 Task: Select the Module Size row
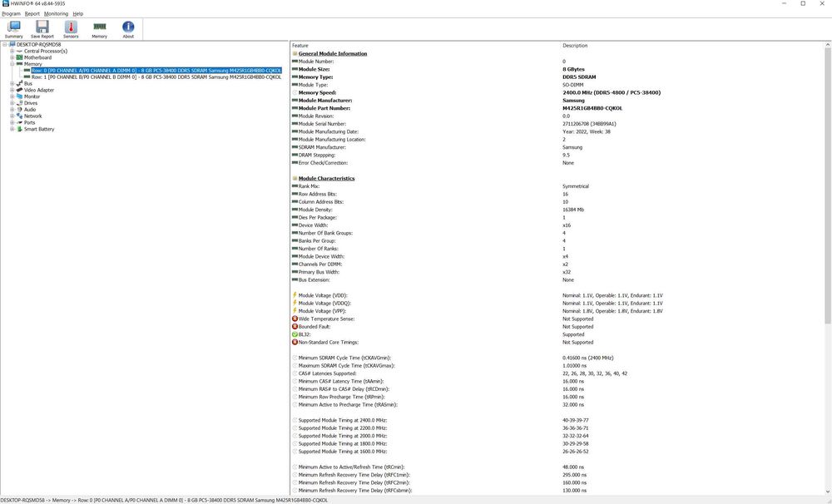click(x=557, y=70)
